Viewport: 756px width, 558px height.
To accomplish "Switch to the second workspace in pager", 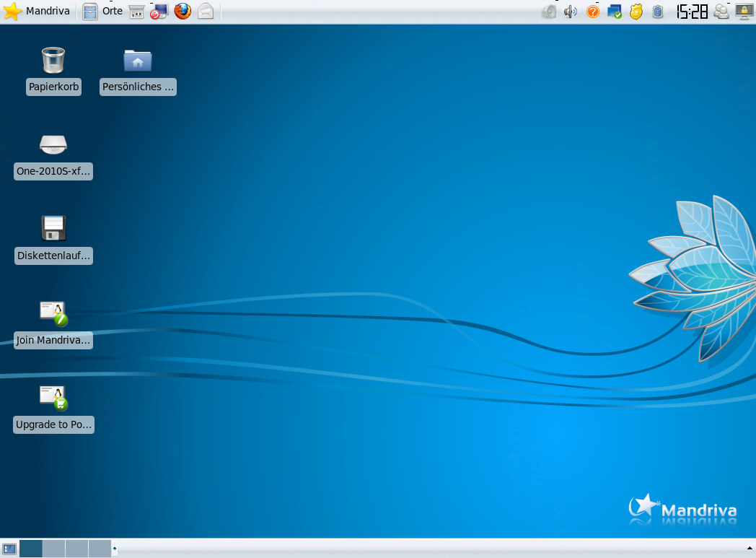I will click(x=54, y=549).
